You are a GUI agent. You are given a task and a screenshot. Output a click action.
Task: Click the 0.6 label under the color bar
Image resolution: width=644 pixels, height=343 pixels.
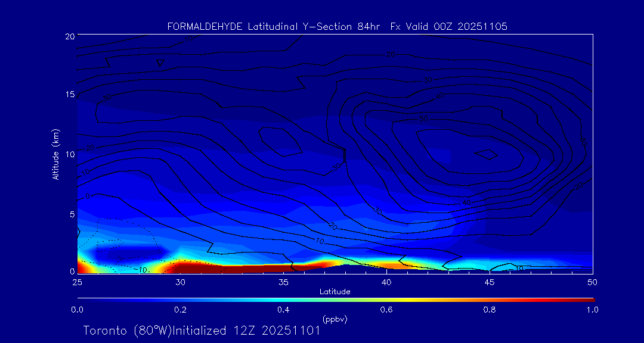[x=386, y=310]
